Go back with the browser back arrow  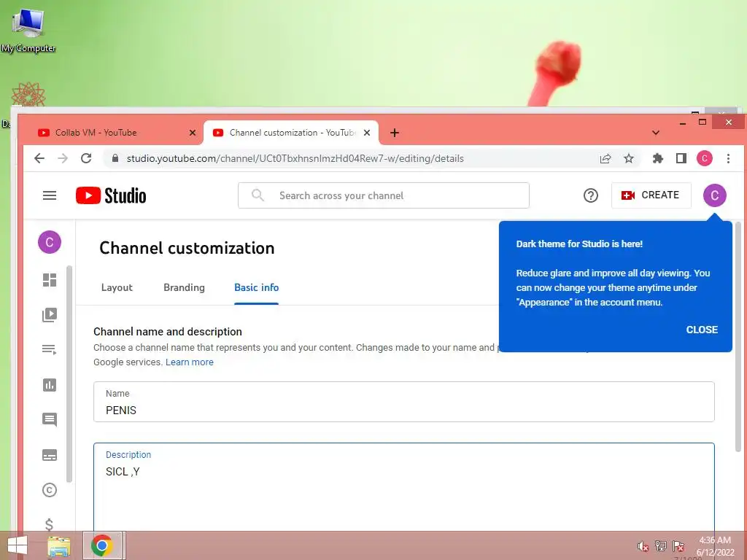point(39,158)
